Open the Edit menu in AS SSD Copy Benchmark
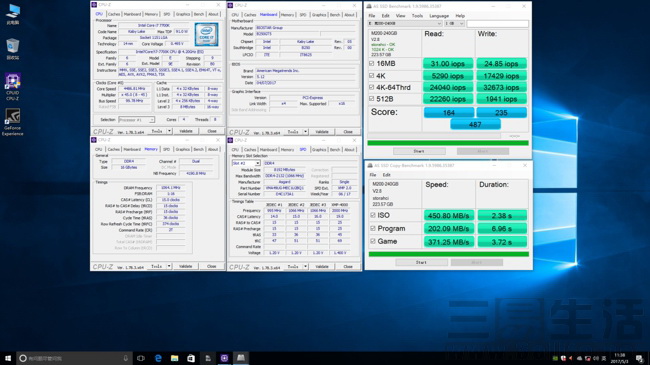 coord(386,175)
